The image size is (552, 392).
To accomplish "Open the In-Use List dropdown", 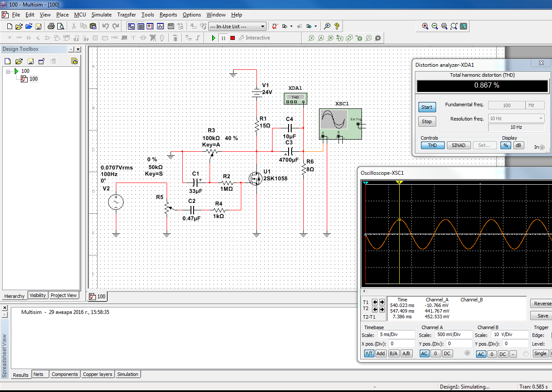I will (x=263, y=26).
